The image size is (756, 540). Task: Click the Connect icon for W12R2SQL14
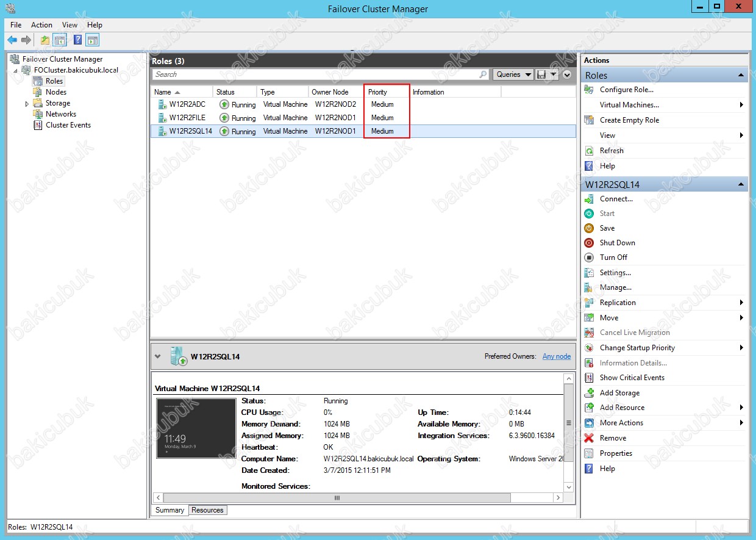click(589, 199)
